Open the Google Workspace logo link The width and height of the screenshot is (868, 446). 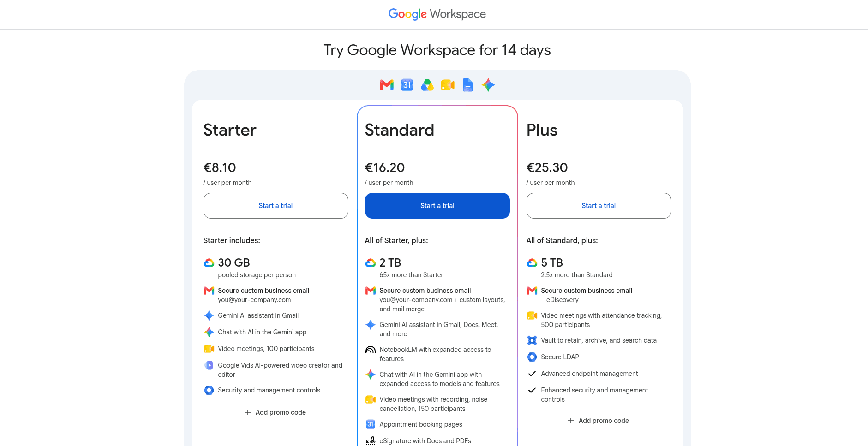point(437,14)
